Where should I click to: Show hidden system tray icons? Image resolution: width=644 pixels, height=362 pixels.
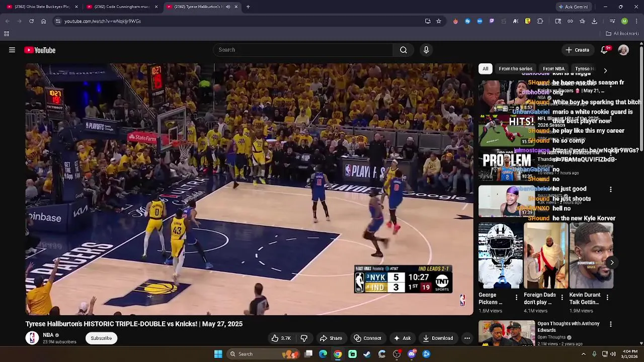coord(584,354)
